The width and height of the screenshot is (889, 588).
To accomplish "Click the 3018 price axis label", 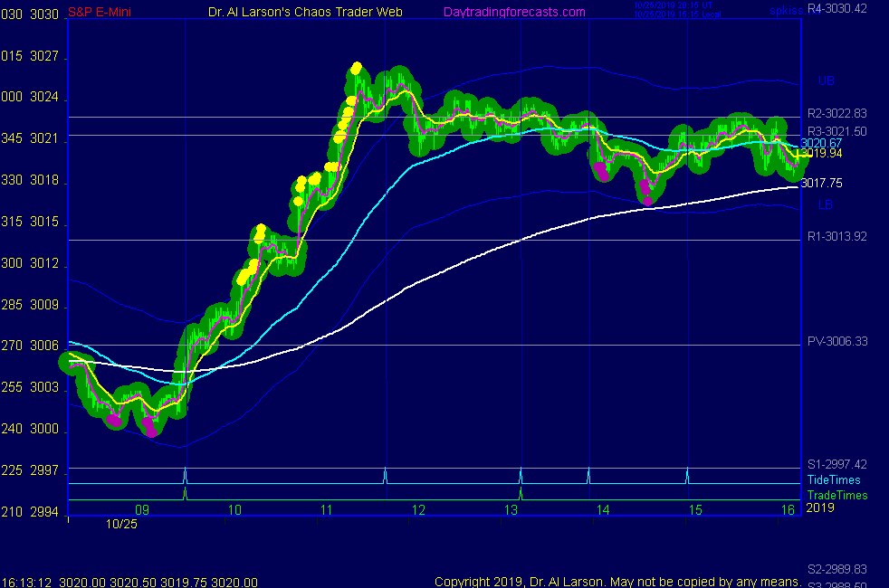I will [44, 180].
